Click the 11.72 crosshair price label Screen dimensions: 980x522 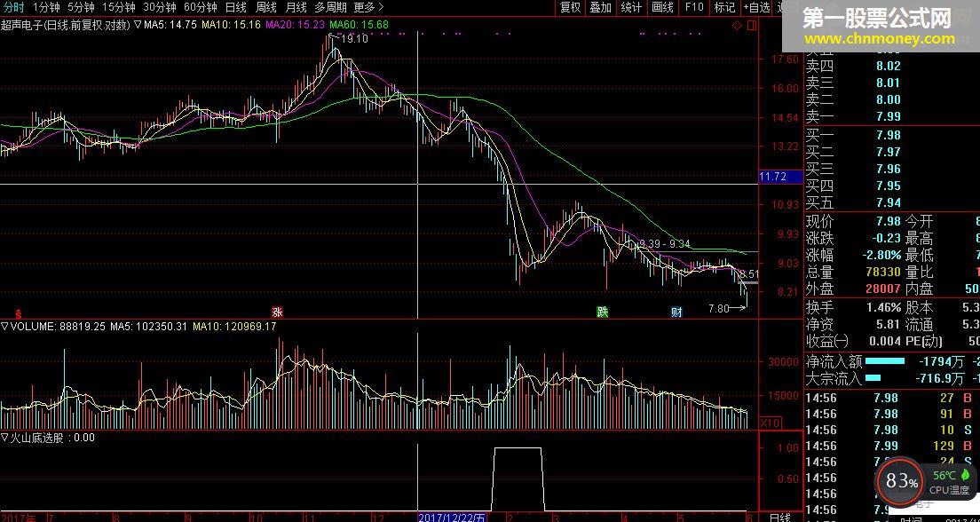pyautogui.click(x=780, y=177)
